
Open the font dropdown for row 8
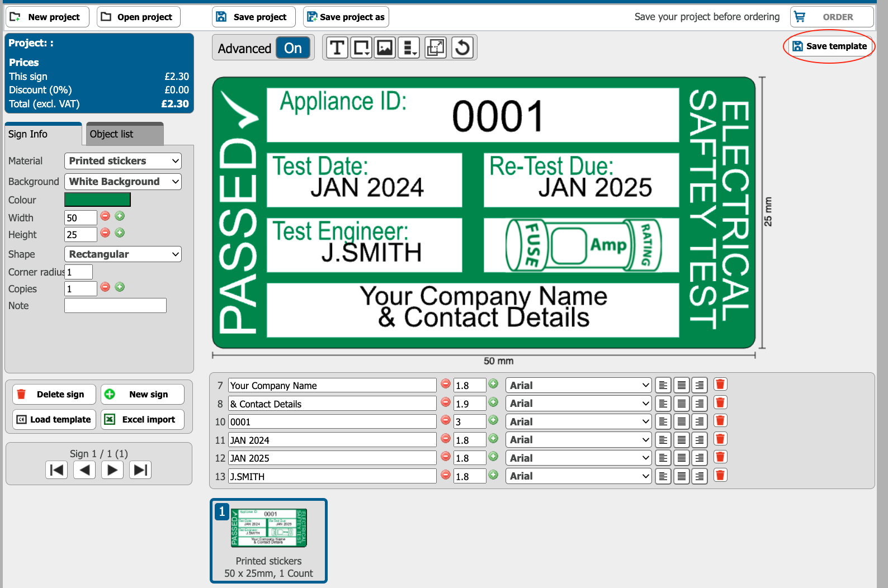[x=578, y=404]
